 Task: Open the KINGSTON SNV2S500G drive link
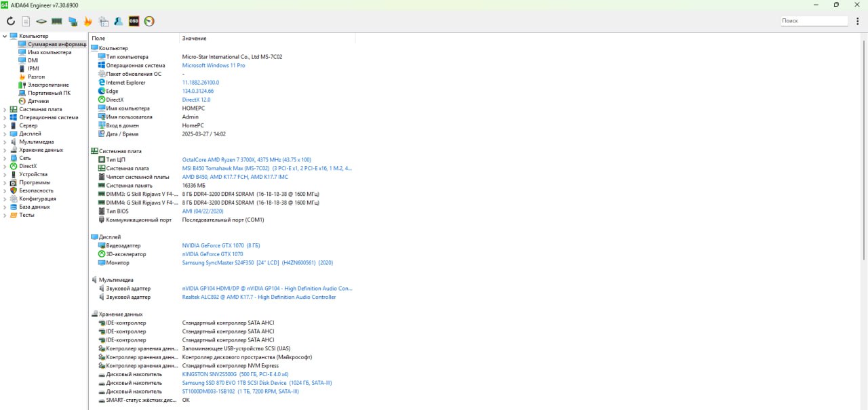point(235,374)
